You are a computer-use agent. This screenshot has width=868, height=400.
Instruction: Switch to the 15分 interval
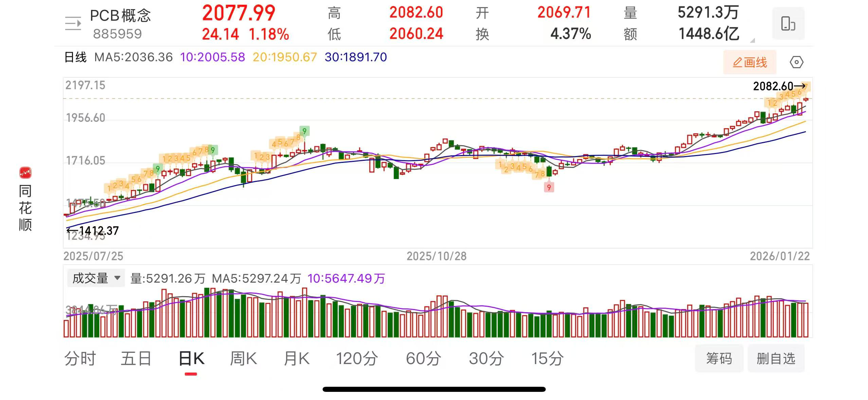pyautogui.click(x=550, y=357)
